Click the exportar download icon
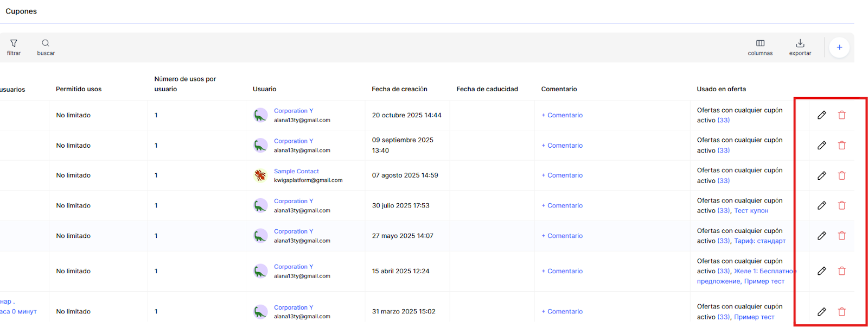 coord(800,43)
